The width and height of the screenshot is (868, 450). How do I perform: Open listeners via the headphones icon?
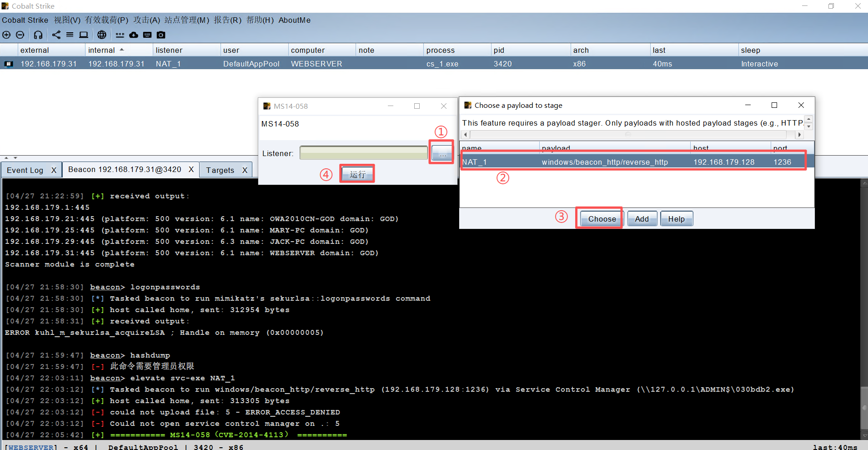38,35
